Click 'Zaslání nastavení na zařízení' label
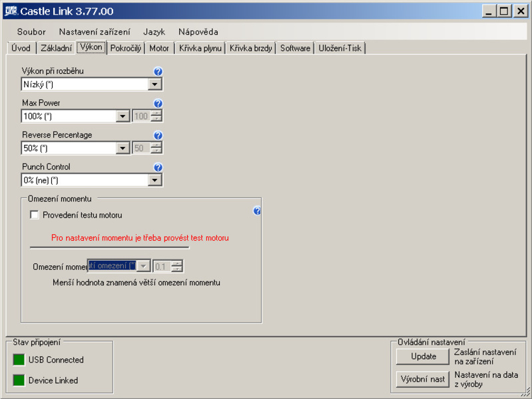The width and height of the screenshot is (532, 399). (485, 357)
